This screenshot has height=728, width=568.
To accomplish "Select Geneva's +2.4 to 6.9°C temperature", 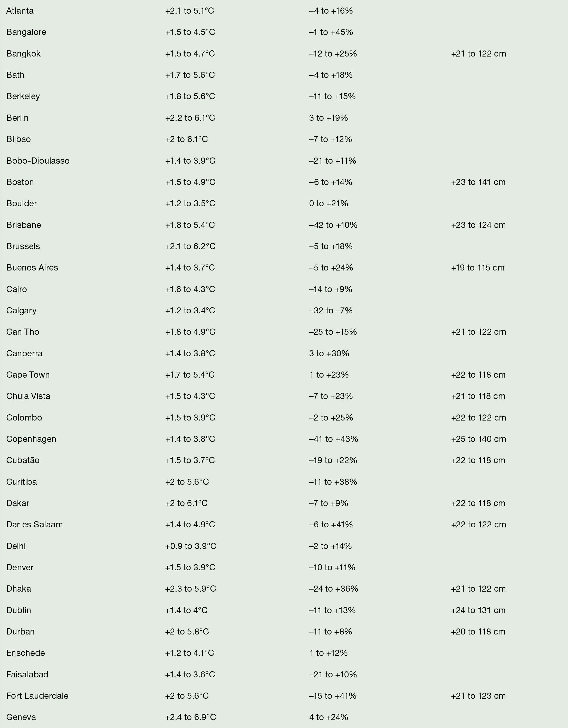I will 190,717.
